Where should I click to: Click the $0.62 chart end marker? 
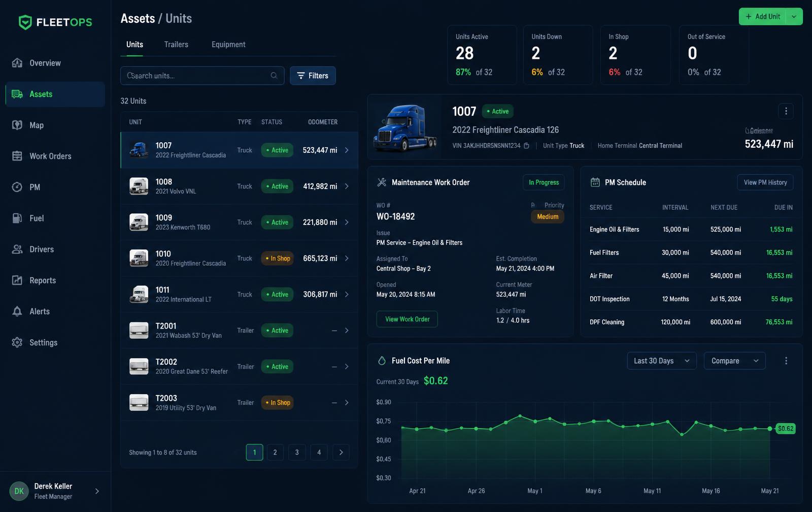[x=785, y=429]
